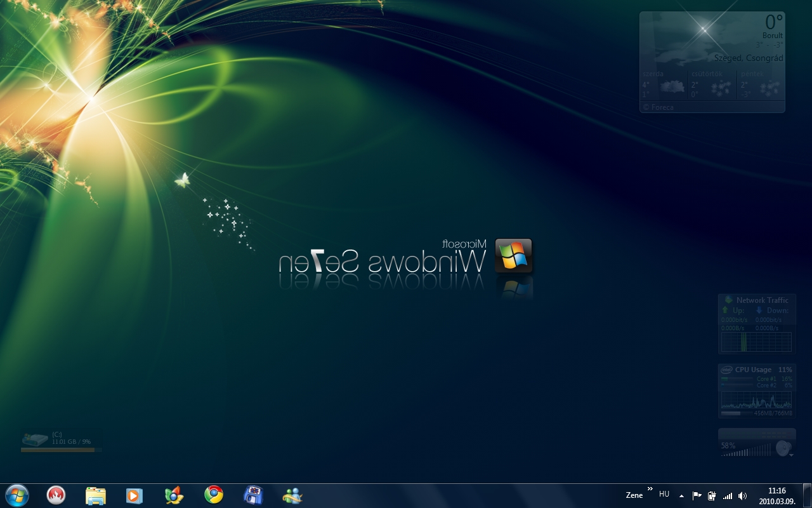Viewport: 812px width, 508px height.
Task: Launch Google Chrome from the taskbar
Action: pyautogui.click(x=214, y=495)
